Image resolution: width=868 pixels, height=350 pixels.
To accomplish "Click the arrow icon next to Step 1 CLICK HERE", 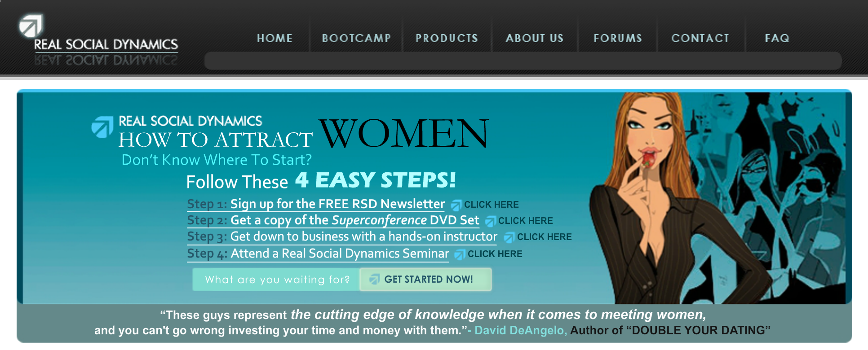I will pos(456,205).
